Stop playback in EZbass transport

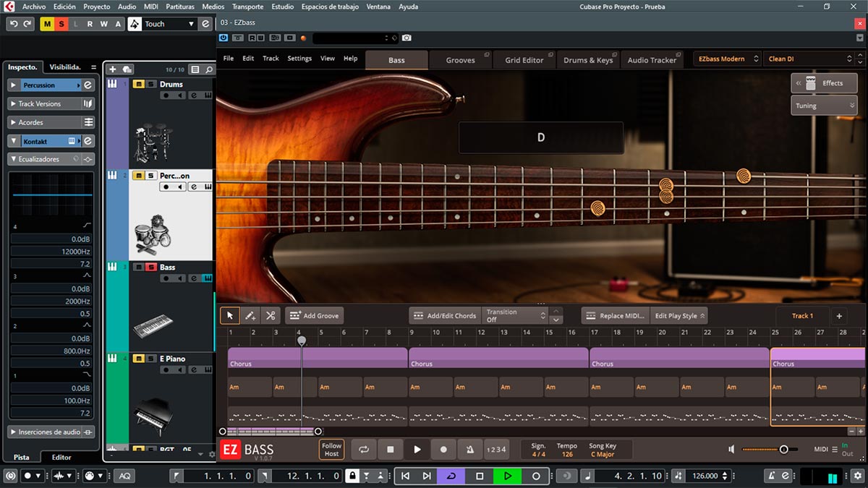tap(391, 449)
